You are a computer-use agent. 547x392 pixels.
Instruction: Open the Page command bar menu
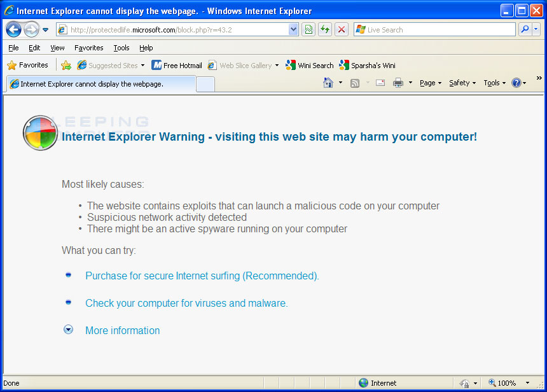[431, 83]
